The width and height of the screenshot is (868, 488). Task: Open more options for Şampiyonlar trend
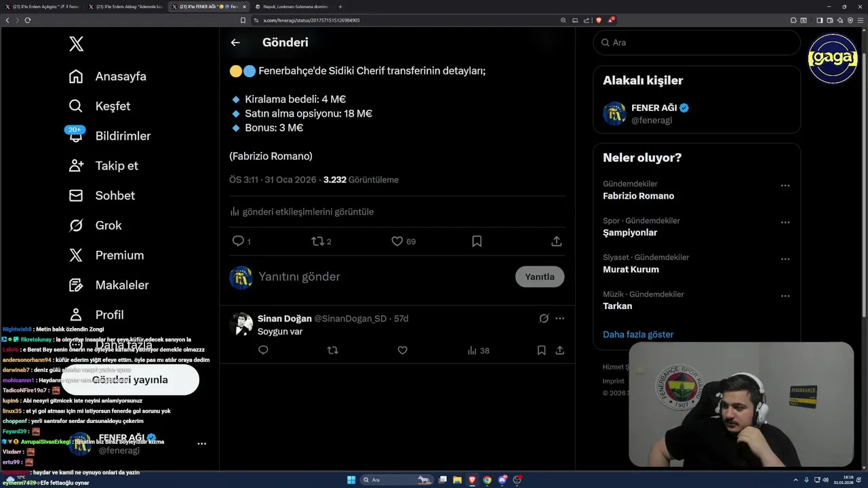pyautogui.click(x=785, y=222)
